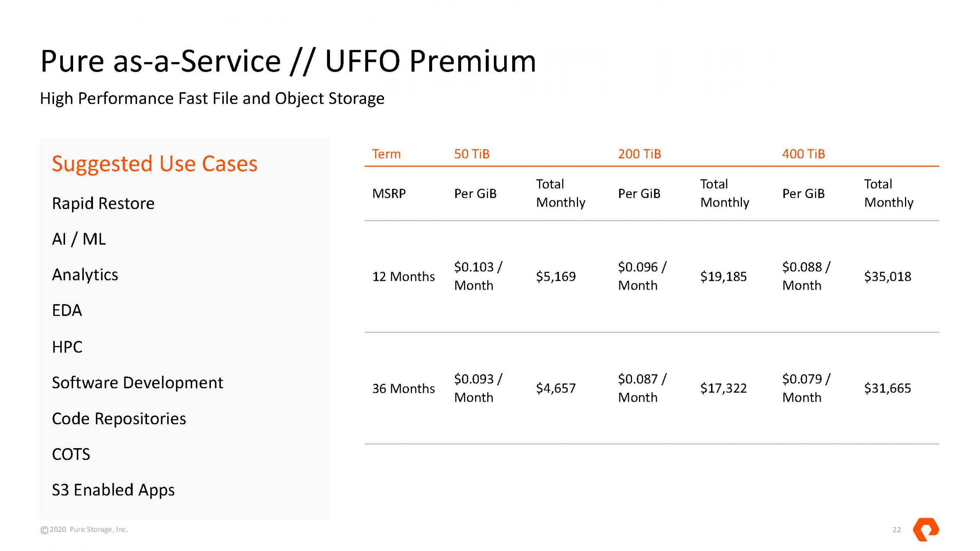Select the Suggested Use Cases heading
Image resolution: width=980 pixels, height=551 pixels.
[x=155, y=164]
